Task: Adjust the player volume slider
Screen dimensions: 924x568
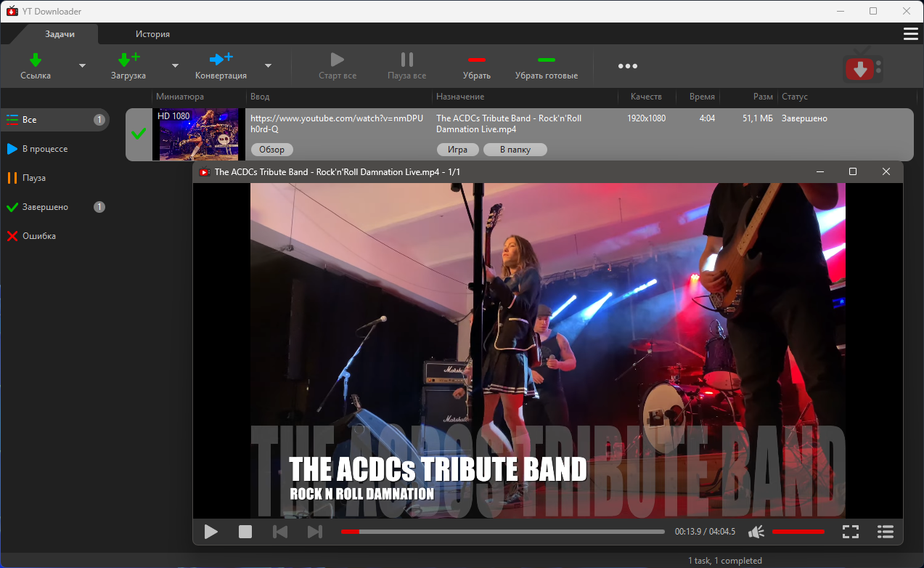Action: [798, 532]
